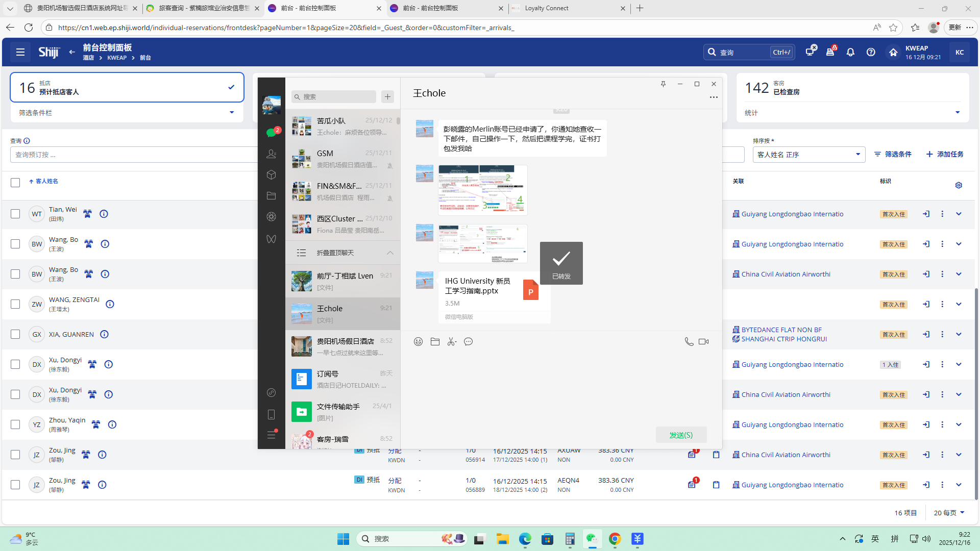
Task: Click the 添加任务 add task link
Action: pos(945,154)
